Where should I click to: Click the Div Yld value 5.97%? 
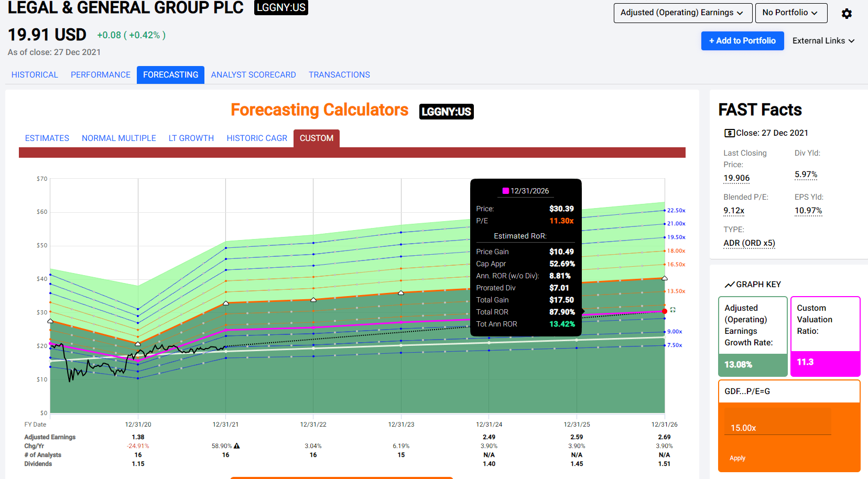tap(806, 175)
